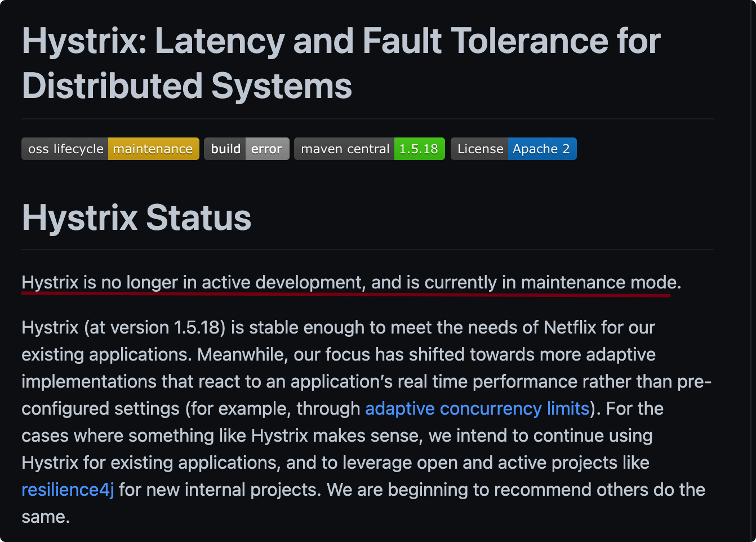Click the final word 'same.'
This screenshot has height=542, width=756.
pos(46,517)
